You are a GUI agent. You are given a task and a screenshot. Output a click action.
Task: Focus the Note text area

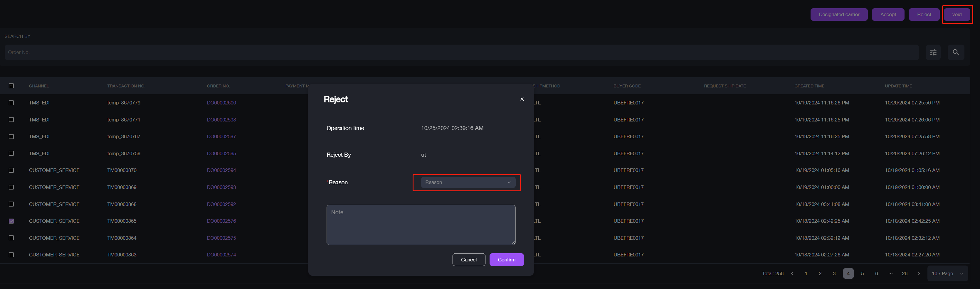coord(421,225)
